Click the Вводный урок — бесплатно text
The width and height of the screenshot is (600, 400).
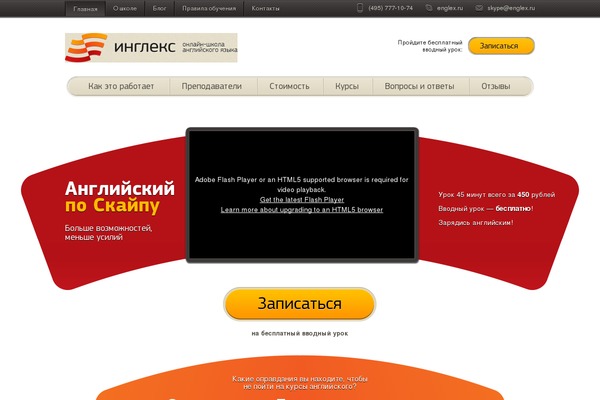[x=486, y=209]
